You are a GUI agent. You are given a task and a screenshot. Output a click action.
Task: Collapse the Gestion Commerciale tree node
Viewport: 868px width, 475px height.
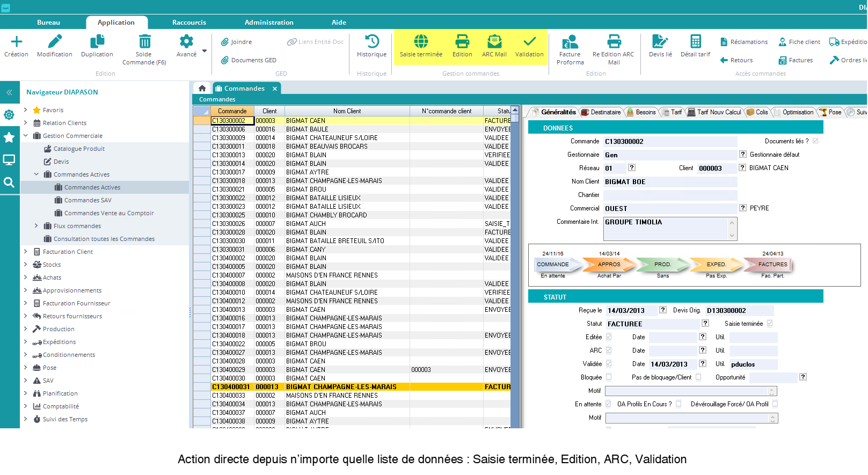(x=25, y=136)
